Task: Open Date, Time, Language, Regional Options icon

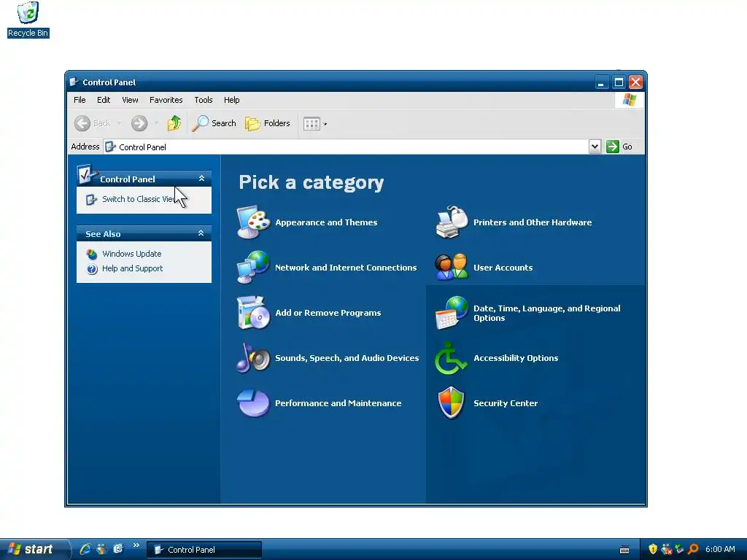Action: click(x=452, y=313)
